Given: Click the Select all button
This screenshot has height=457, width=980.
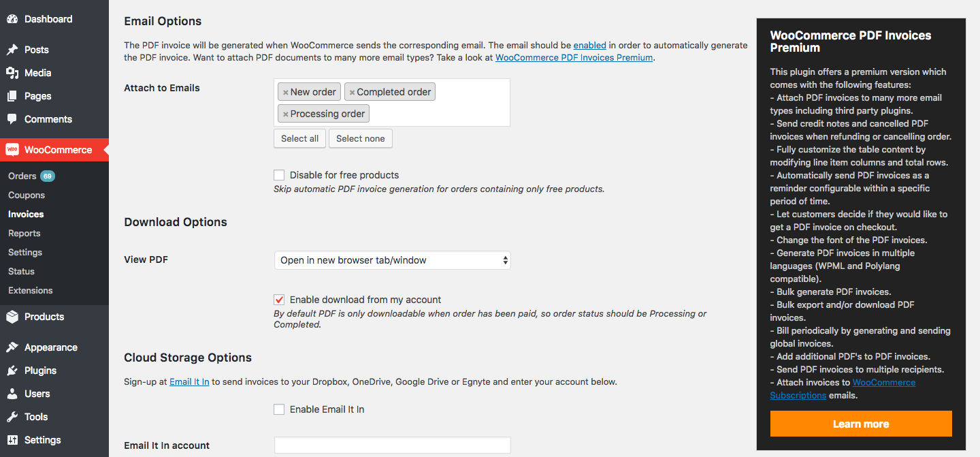Looking at the screenshot, I should 300,138.
